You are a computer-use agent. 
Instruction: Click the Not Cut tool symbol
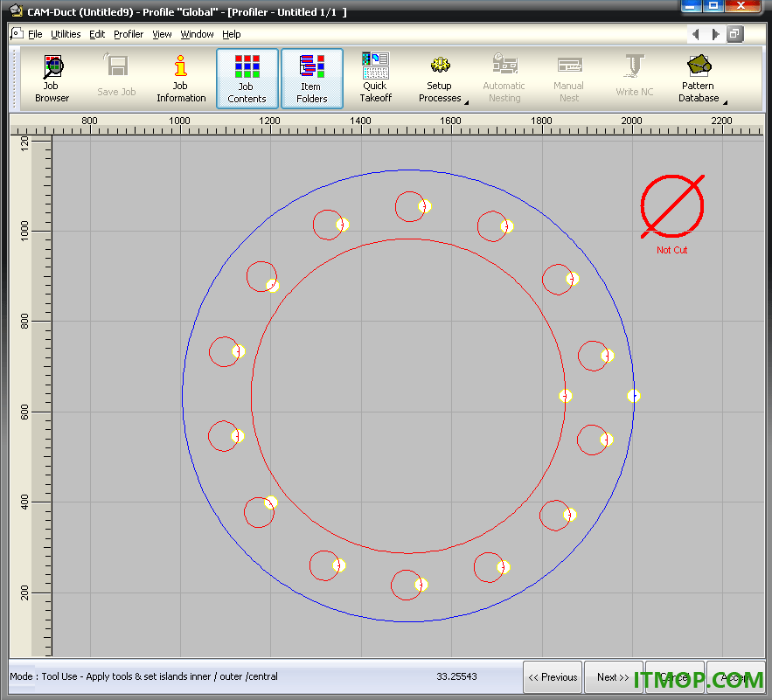click(672, 205)
